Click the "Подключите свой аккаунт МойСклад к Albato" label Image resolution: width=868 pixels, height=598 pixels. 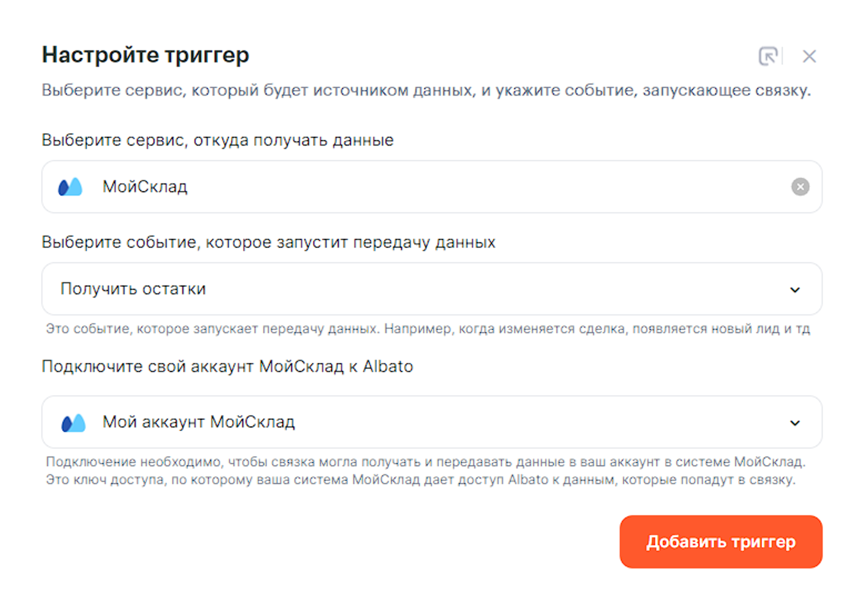click(227, 367)
